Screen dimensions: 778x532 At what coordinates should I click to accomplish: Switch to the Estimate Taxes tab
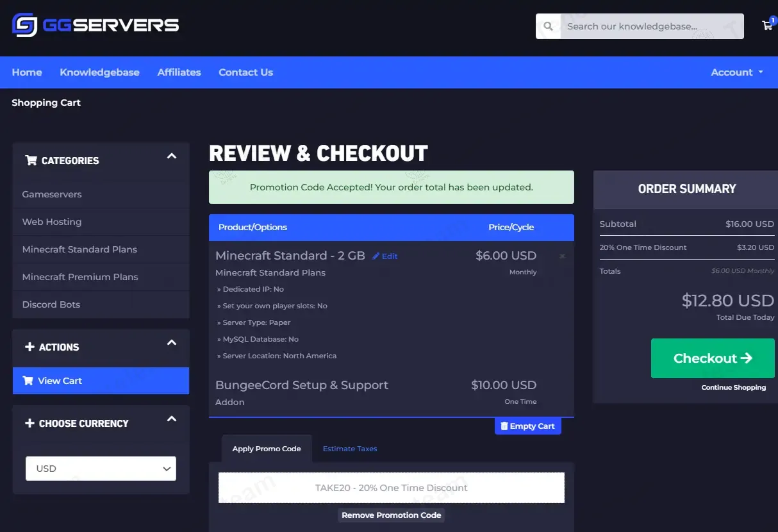click(350, 449)
